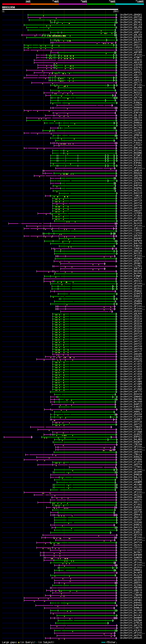Open the UniRef100_B3L500 hit
Image resolution: width=146 pixels, height=644 pixels.
pos(131,40)
